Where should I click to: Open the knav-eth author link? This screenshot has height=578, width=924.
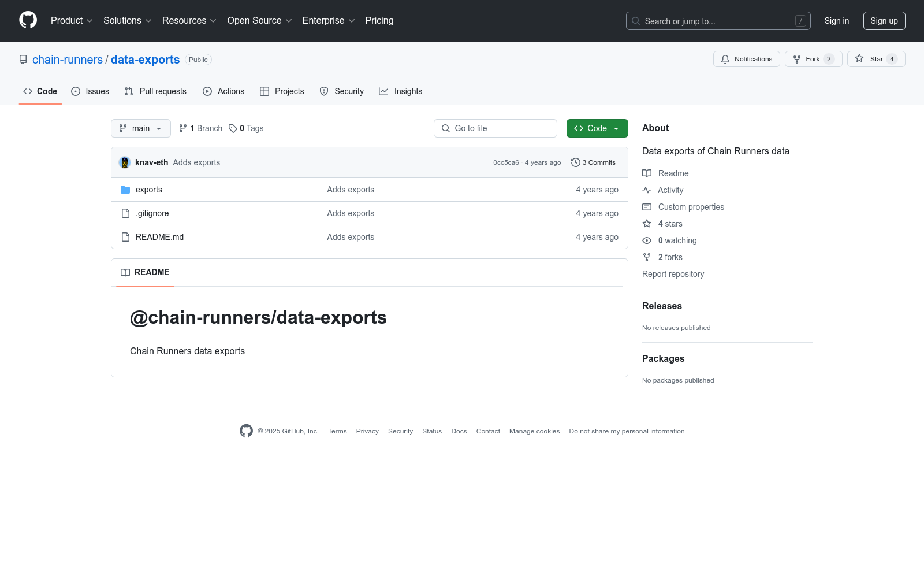coord(152,162)
